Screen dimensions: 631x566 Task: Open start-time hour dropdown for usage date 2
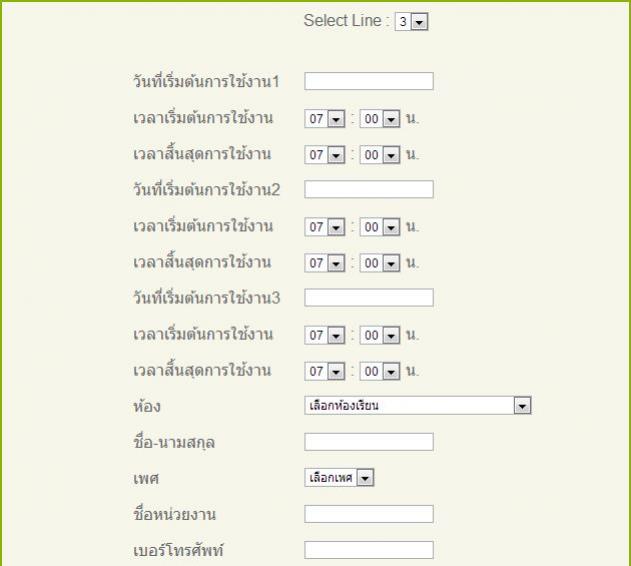[325, 226]
